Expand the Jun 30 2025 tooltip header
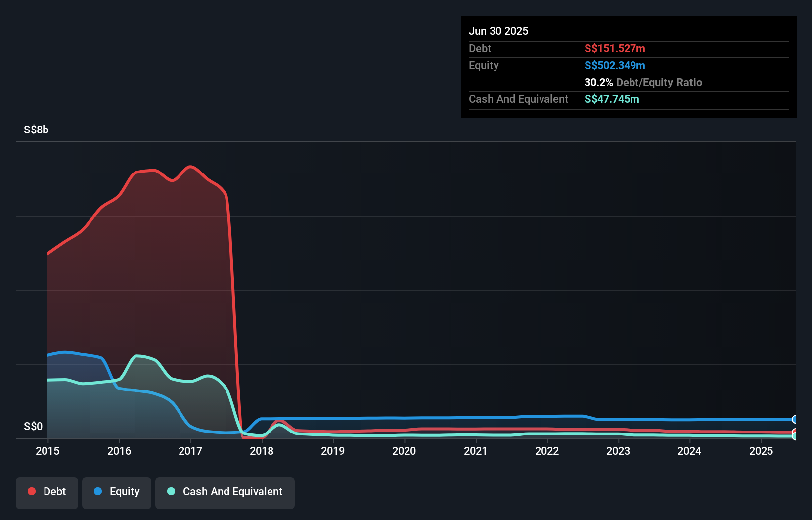The height and width of the screenshot is (520, 812). click(498, 31)
